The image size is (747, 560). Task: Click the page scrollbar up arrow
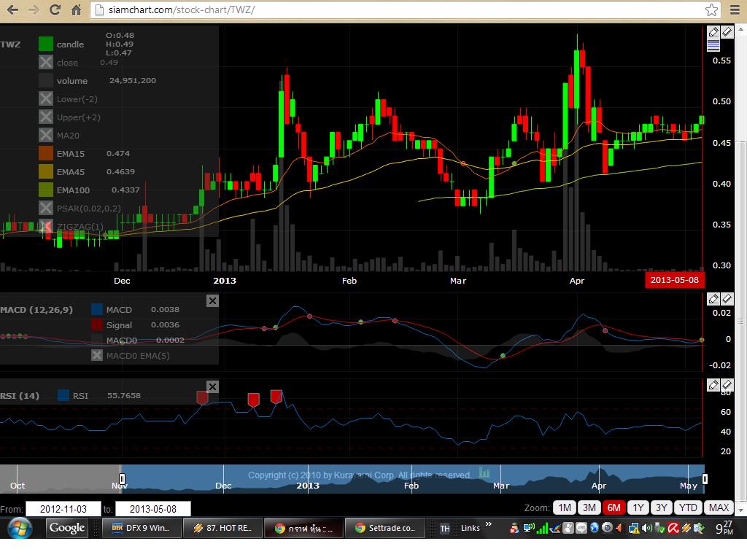click(x=741, y=29)
